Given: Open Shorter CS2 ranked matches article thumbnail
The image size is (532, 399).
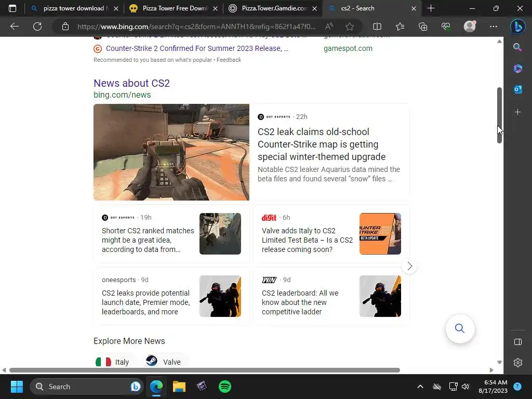Looking at the screenshot, I should (x=220, y=234).
